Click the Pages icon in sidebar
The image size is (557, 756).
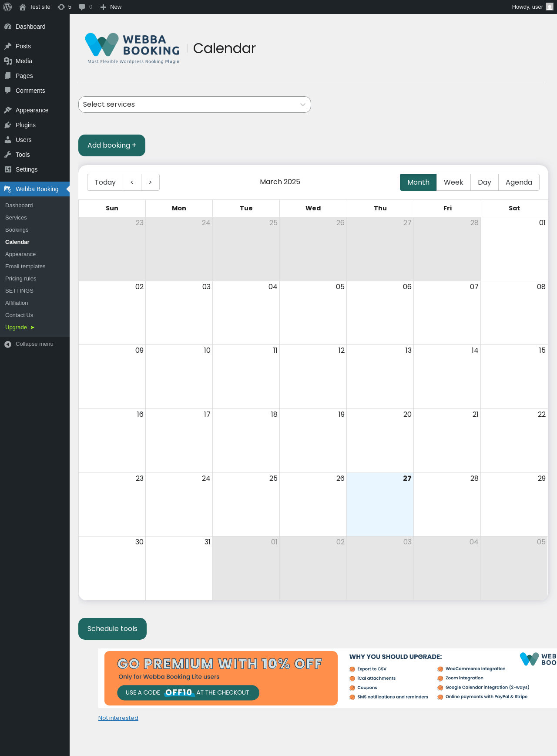coord(8,76)
